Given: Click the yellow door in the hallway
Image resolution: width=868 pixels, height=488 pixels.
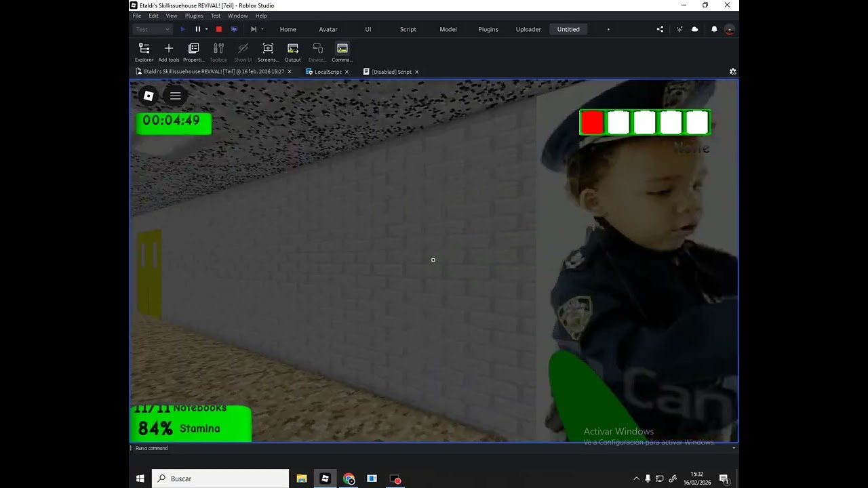Looking at the screenshot, I should point(150,274).
